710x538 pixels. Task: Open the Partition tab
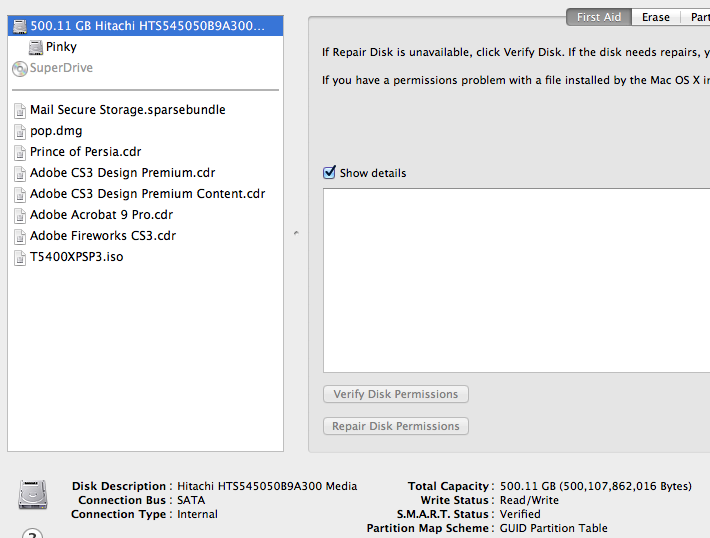(696, 17)
